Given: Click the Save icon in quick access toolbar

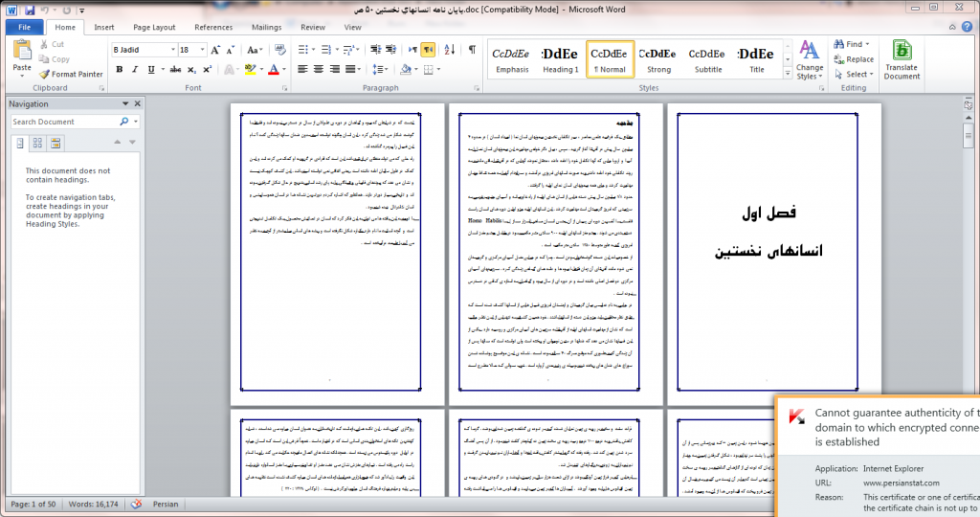Looking at the screenshot, I should (29, 10).
